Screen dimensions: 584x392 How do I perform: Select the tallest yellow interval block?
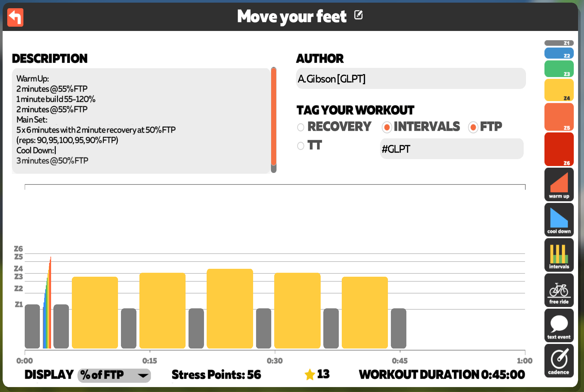(230, 309)
